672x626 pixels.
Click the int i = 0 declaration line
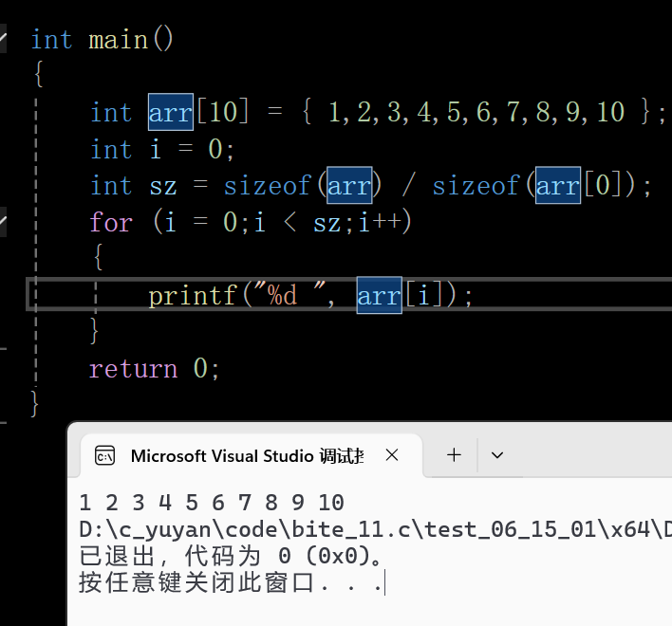[x=162, y=149]
